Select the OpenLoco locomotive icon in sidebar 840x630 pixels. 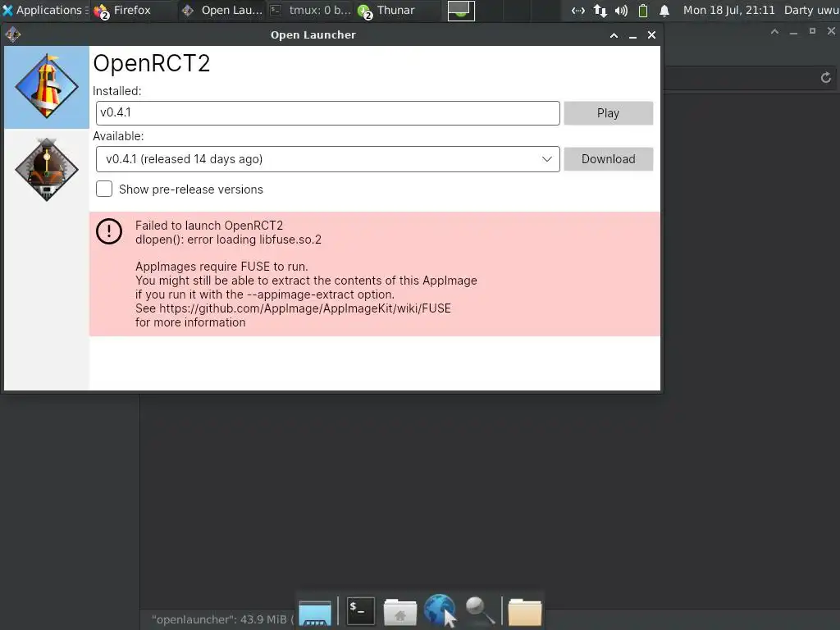click(47, 169)
